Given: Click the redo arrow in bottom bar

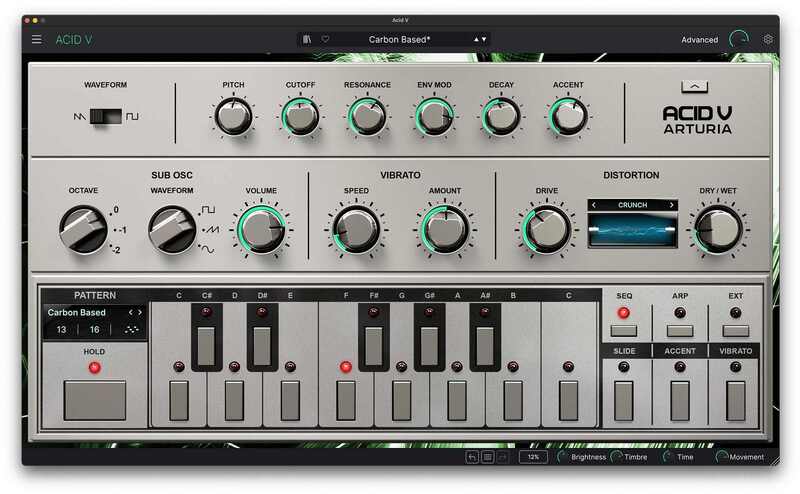Looking at the screenshot, I should coord(503,457).
